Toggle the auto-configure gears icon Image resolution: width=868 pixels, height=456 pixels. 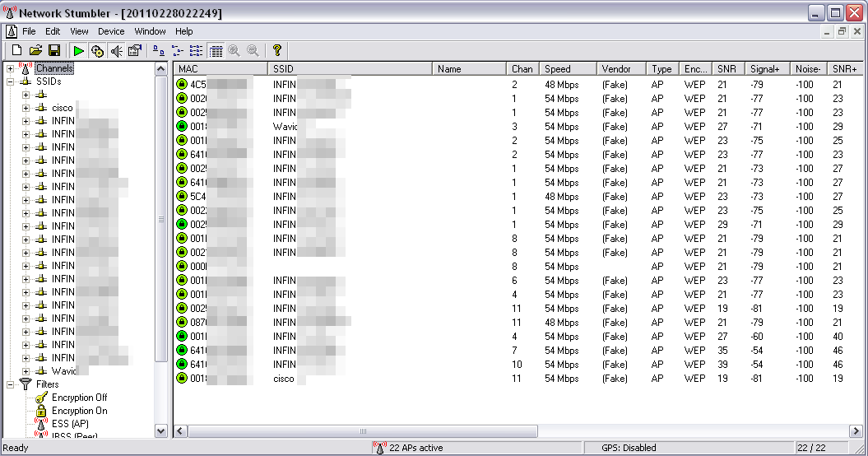click(x=97, y=51)
